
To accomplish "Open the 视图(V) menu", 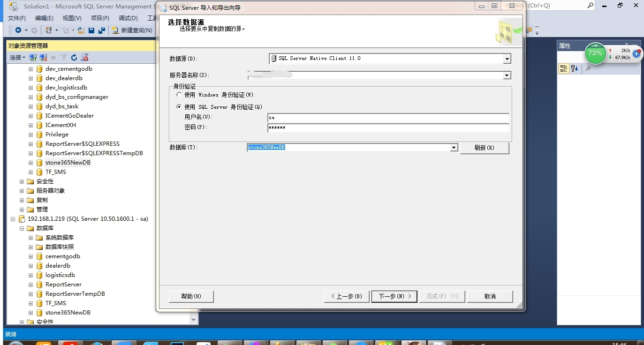I will point(72,18).
